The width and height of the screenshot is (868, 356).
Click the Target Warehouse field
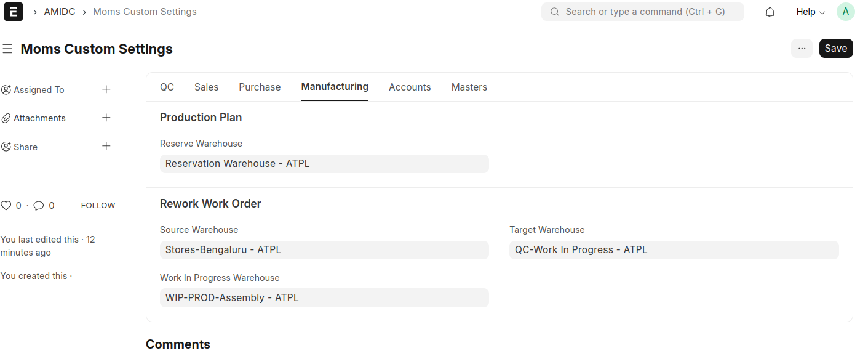pos(674,250)
